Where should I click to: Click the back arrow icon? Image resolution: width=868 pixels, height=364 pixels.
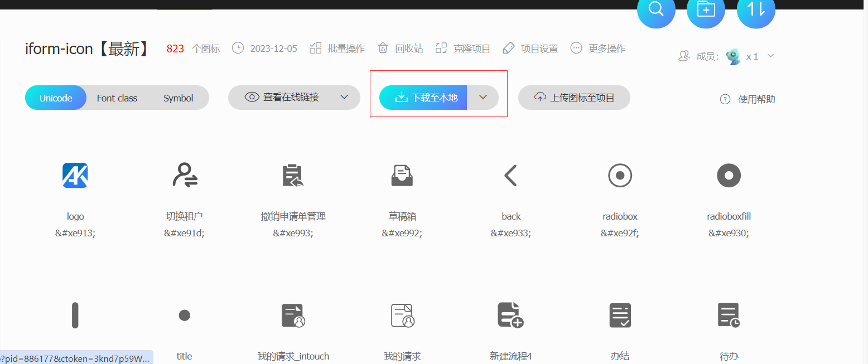(510, 176)
